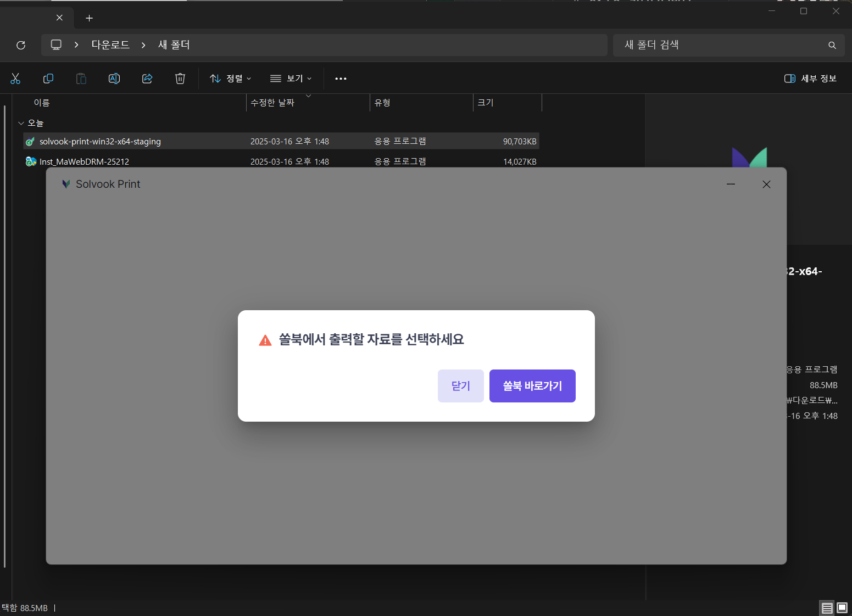This screenshot has height=616, width=852.
Task: Close the current Explorer tab
Action: 59,18
